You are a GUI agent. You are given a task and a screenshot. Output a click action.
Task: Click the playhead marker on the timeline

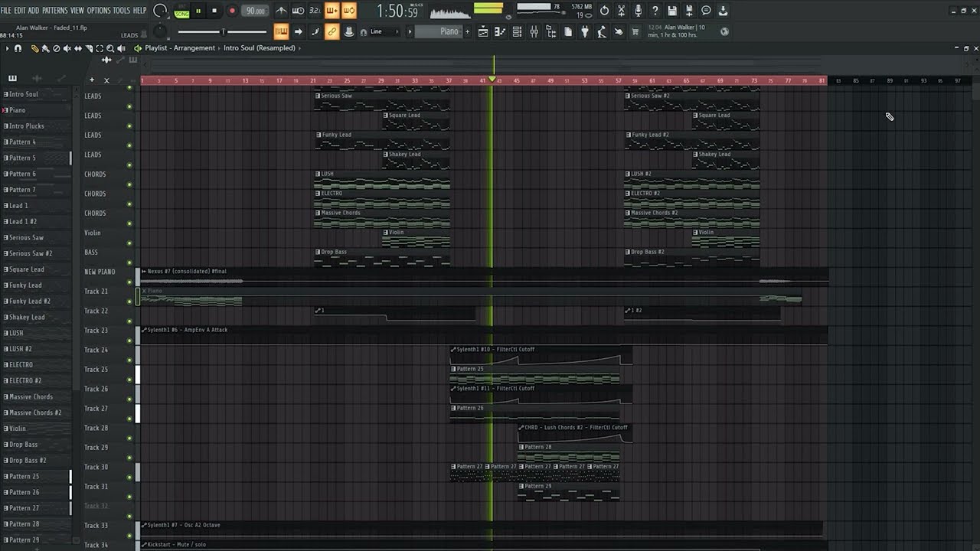pyautogui.click(x=492, y=80)
